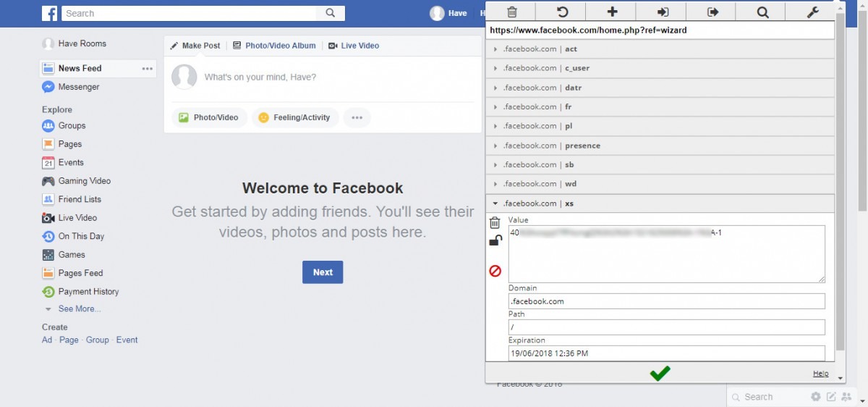Open more composer options ellipsis button
Image resolution: width=868 pixels, height=407 pixels.
click(x=357, y=117)
